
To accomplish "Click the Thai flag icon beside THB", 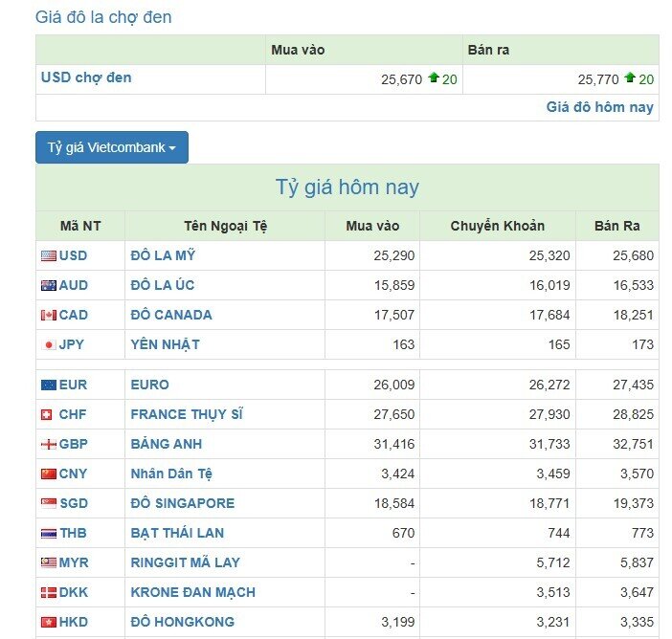I will [x=49, y=533].
